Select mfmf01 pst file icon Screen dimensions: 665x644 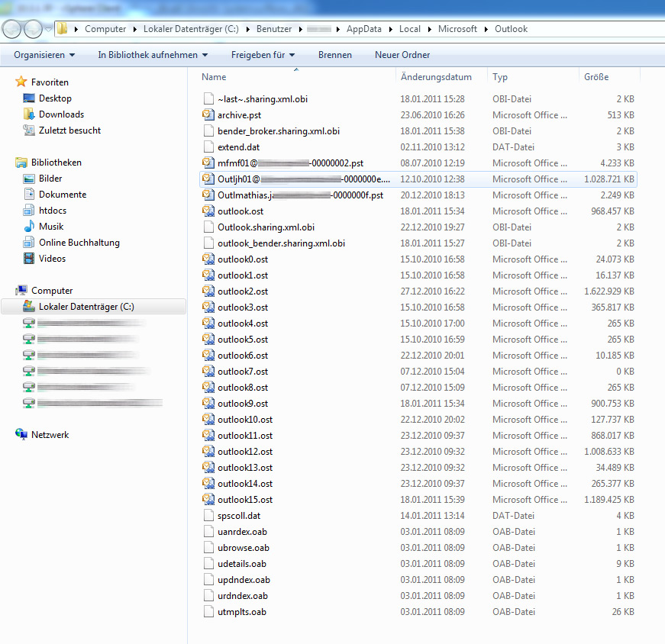[x=208, y=163]
